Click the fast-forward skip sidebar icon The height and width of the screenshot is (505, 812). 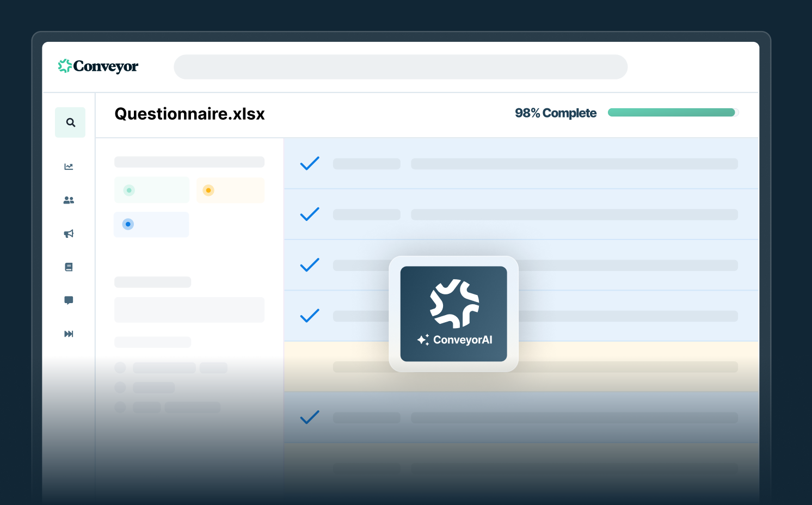click(69, 334)
